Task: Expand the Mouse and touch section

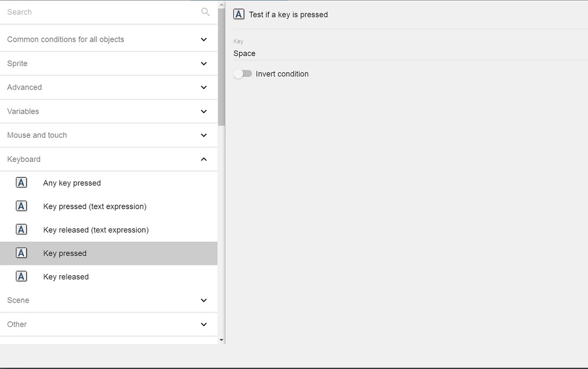Action: [203, 135]
